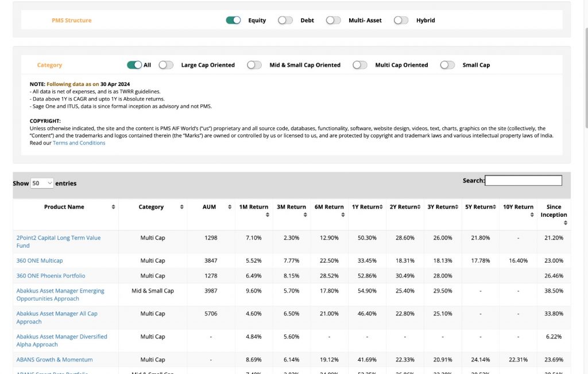Click the 33.80% since inception cell
This screenshot has width=588, height=374.
point(554,313)
